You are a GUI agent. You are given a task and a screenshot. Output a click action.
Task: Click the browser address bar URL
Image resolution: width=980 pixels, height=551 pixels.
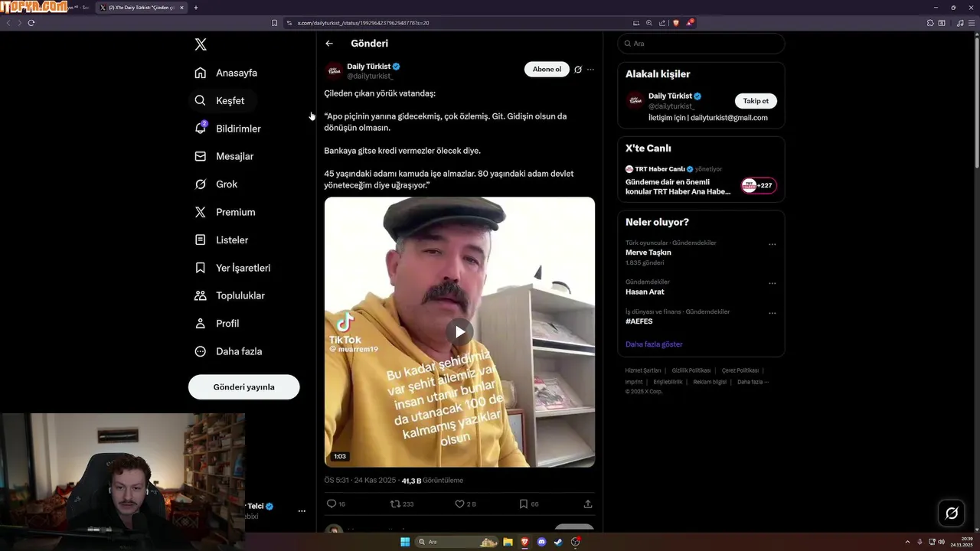pyautogui.click(x=363, y=23)
